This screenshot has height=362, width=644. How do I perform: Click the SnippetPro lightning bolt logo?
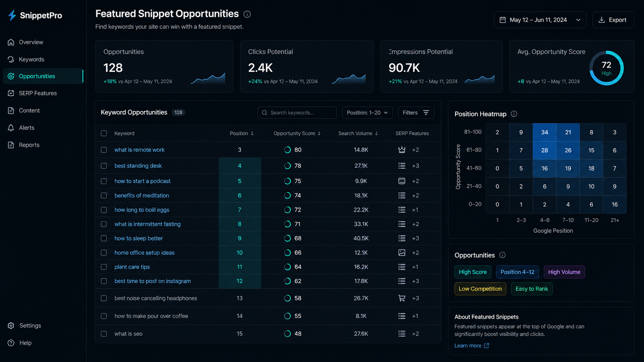pyautogui.click(x=12, y=15)
